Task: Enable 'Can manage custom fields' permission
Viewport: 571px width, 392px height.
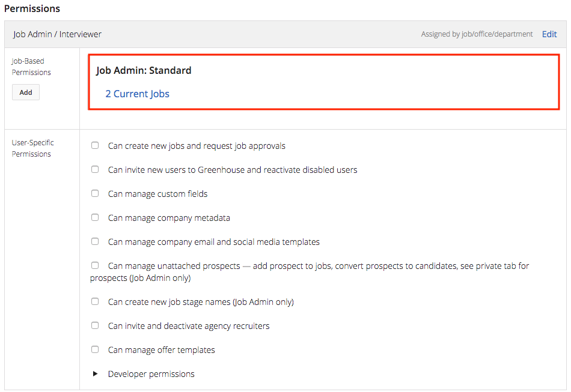Action: 95,193
